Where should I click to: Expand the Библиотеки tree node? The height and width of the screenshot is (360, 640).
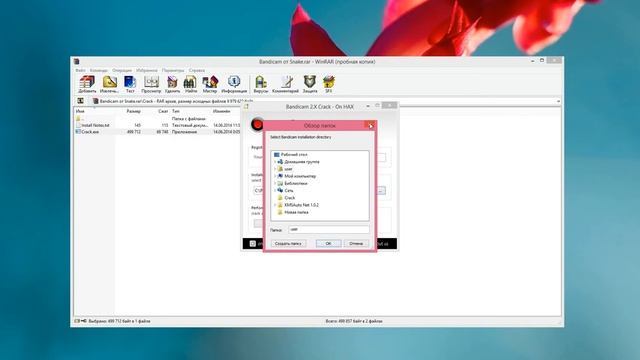pos(275,183)
